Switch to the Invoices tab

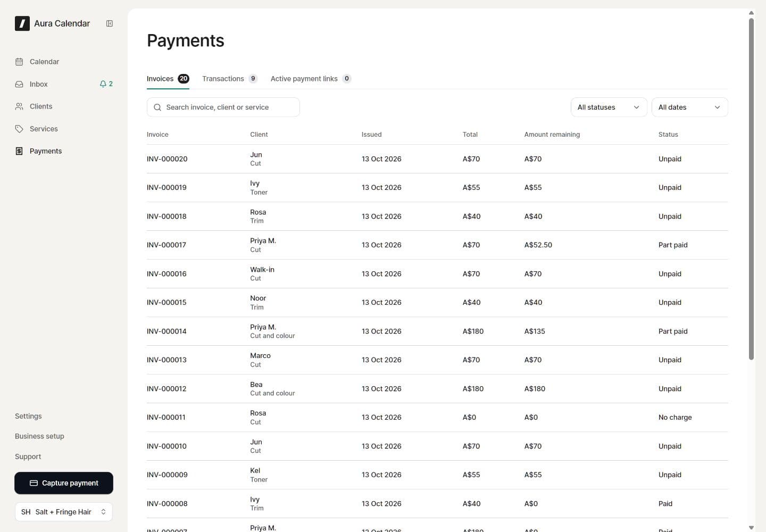pos(168,79)
